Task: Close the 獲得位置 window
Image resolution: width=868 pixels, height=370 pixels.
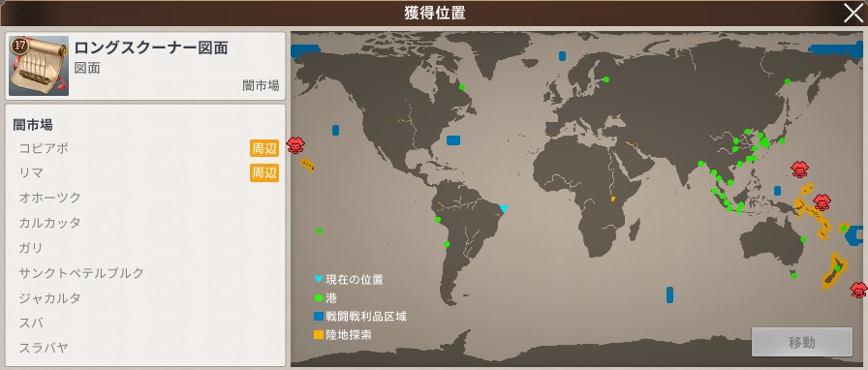Action: 853,13
